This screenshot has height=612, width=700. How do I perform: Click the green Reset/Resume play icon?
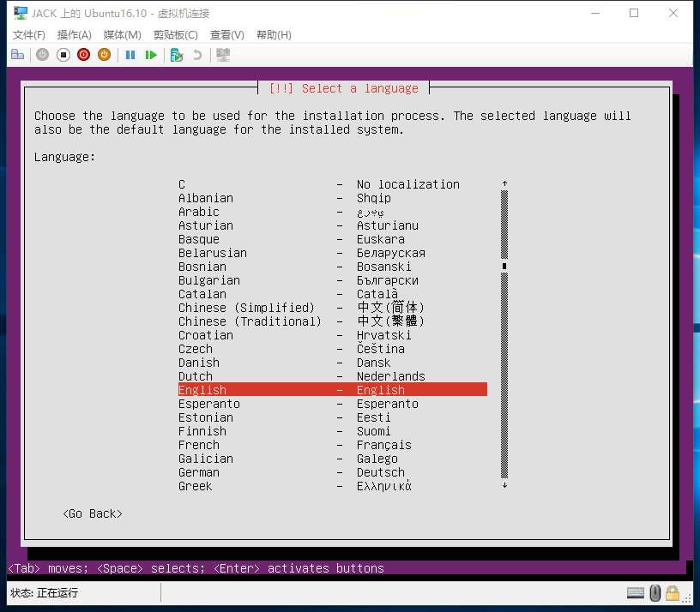pos(151,55)
